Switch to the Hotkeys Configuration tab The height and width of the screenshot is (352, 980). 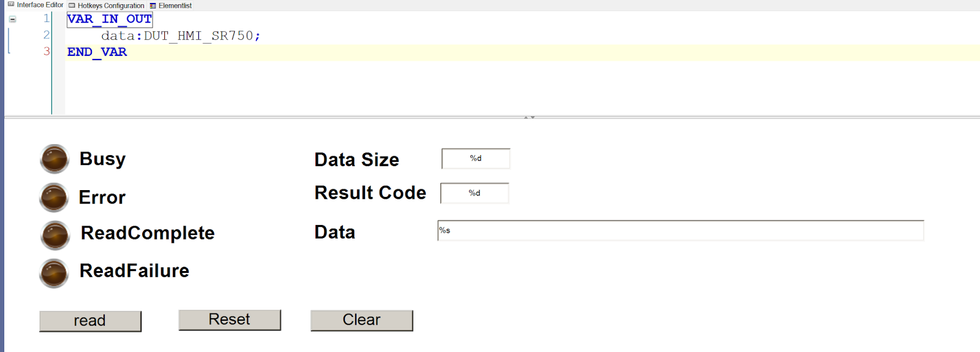[107, 6]
